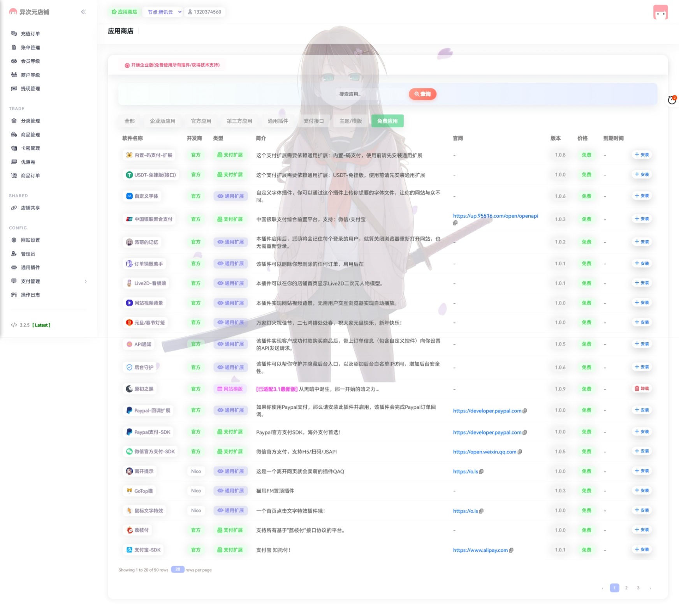The height and width of the screenshot is (616, 679).
Task: Click the USDT-免挂版 plugin icon
Action: click(x=129, y=175)
